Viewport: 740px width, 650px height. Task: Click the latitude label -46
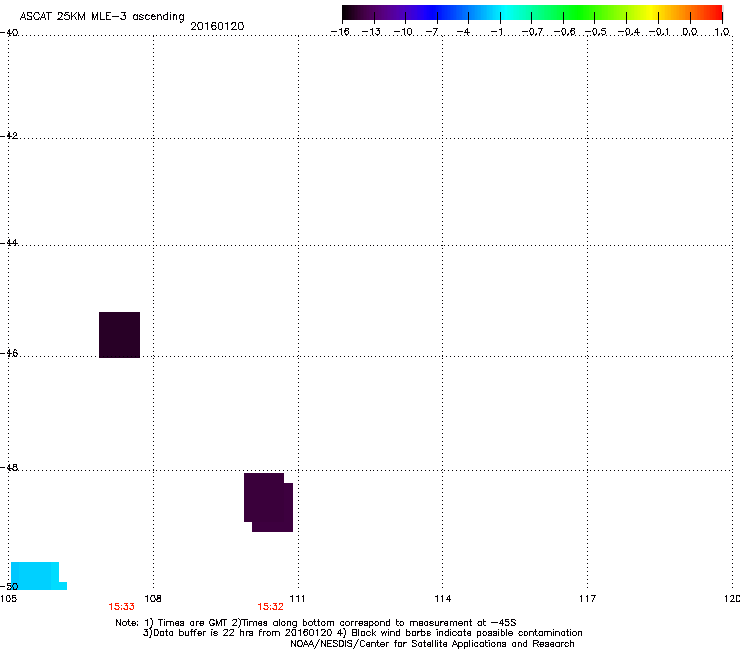coord(9,353)
